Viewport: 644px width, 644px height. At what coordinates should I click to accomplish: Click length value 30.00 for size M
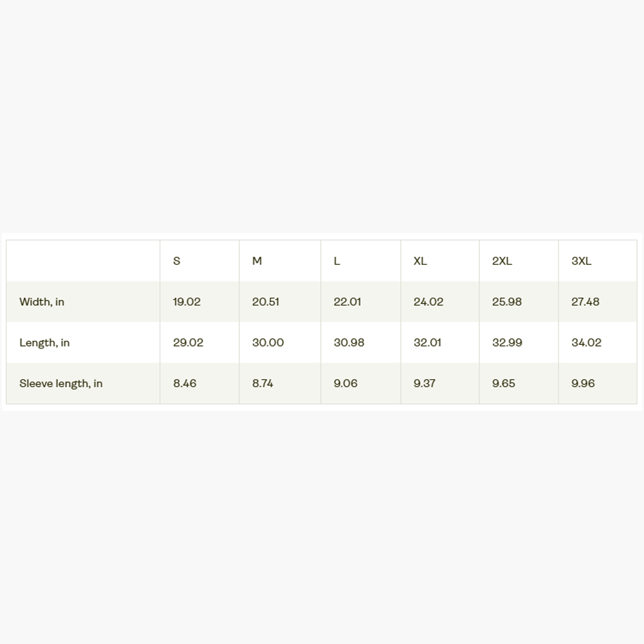point(268,343)
